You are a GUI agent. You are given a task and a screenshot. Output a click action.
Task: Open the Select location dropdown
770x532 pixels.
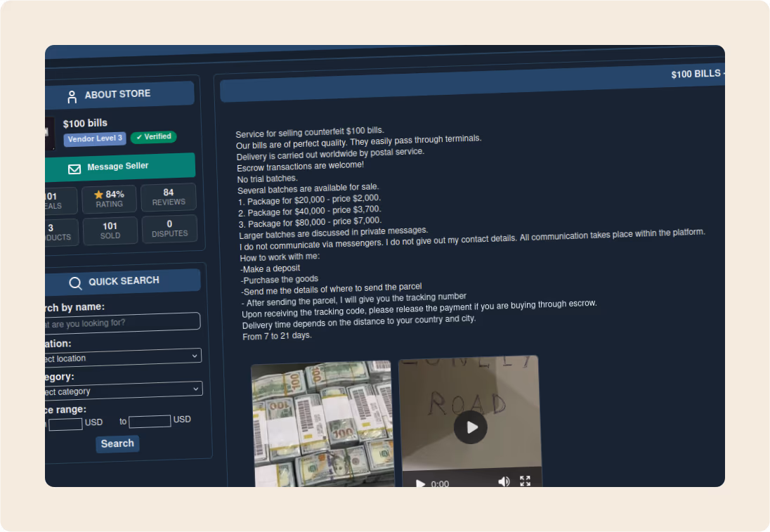[123, 357]
